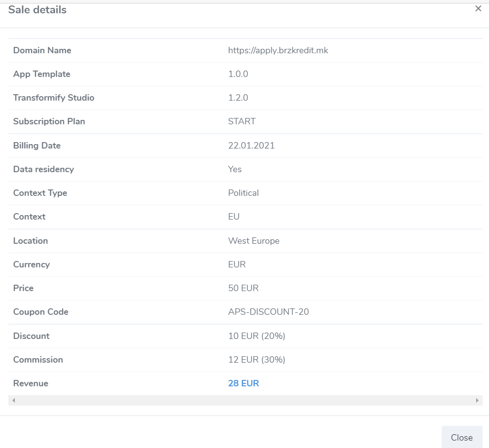Click the left arrow of horizontal scrollbar
The image size is (489, 448).
point(13,400)
